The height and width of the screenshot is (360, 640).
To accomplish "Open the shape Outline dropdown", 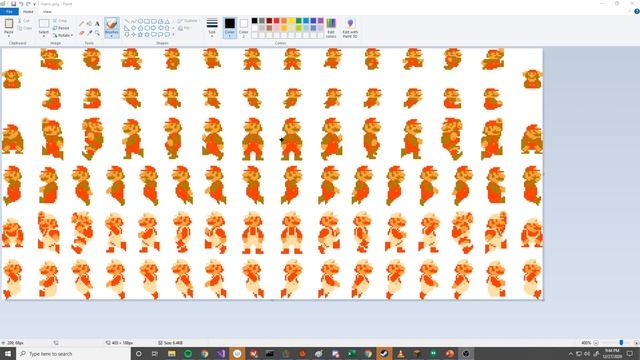I will coord(188,21).
